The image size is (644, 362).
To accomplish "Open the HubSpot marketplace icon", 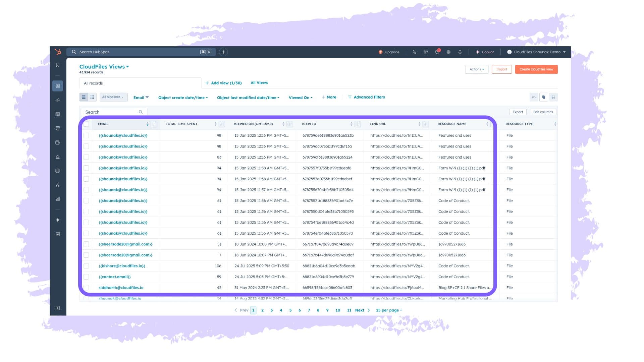I will tap(426, 52).
